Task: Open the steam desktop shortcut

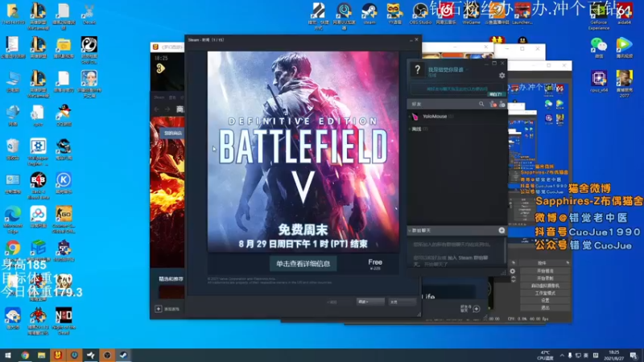Action: pyautogui.click(x=369, y=14)
